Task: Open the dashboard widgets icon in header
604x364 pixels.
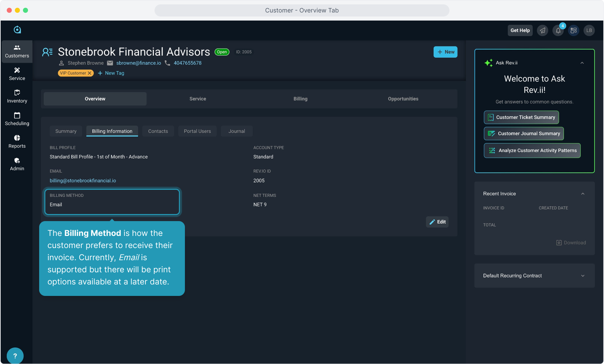Action: [574, 31]
